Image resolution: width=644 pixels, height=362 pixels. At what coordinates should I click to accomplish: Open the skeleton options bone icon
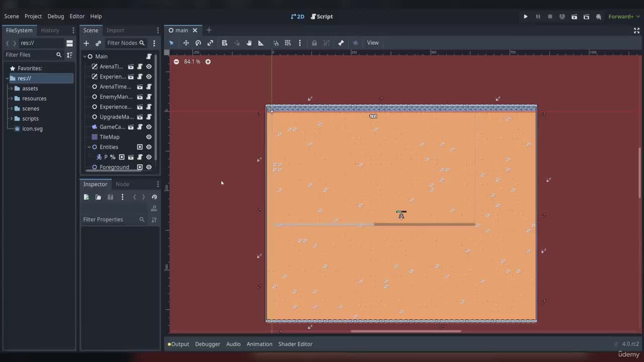[x=341, y=43]
